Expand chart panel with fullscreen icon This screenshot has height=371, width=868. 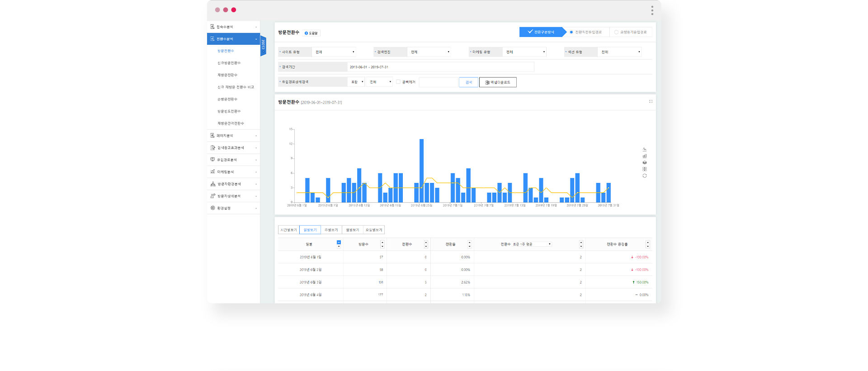(x=651, y=101)
